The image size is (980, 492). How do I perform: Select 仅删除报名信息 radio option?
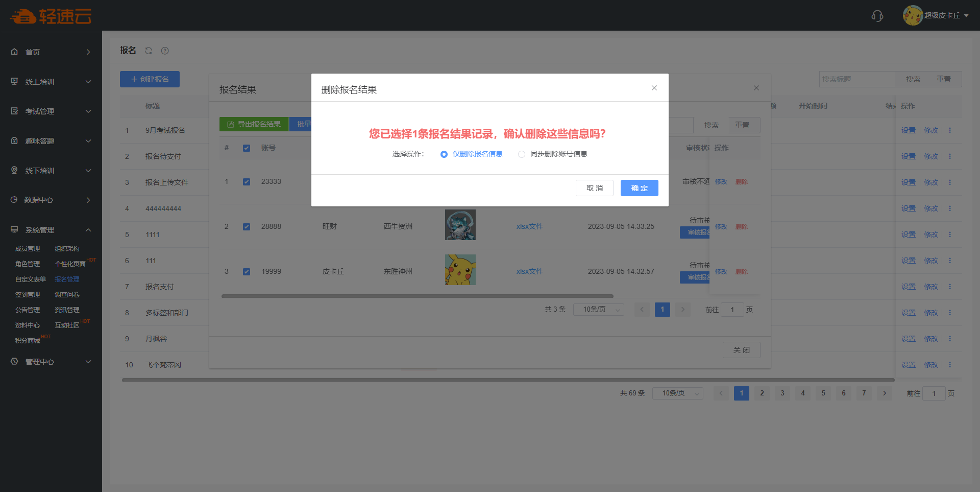[x=444, y=154]
